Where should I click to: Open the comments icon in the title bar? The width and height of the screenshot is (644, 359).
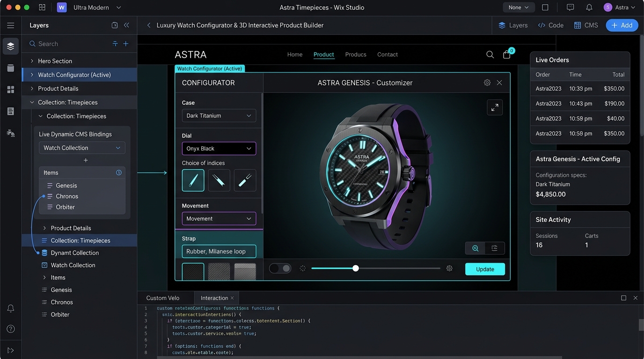pos(570,7)
